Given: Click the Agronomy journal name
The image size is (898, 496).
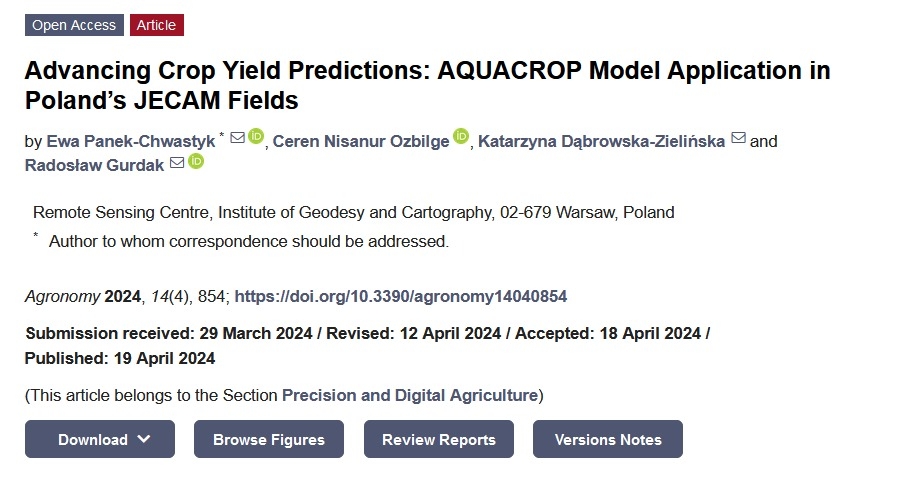Looking at the screenshot, I should 62,297.
